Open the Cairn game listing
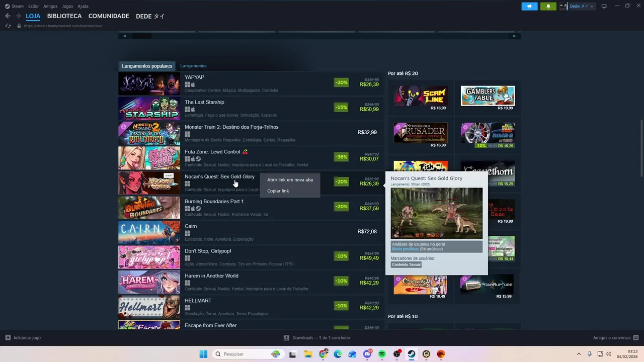The height and width of the screenshot is (362, 644). click(x=251, y=232)
